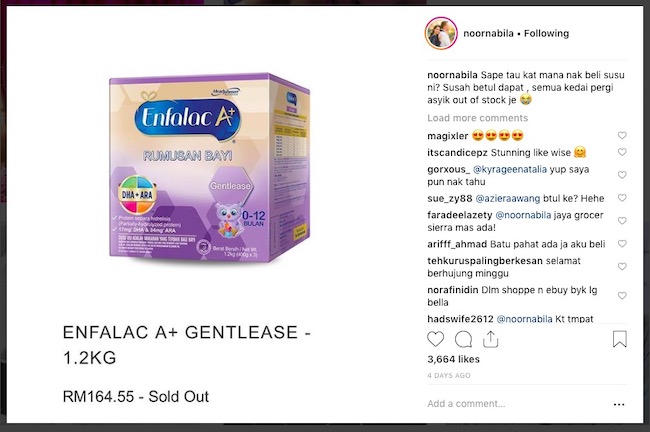View the 3,664 likes list

pyautogui.click(x=454, y=359)
